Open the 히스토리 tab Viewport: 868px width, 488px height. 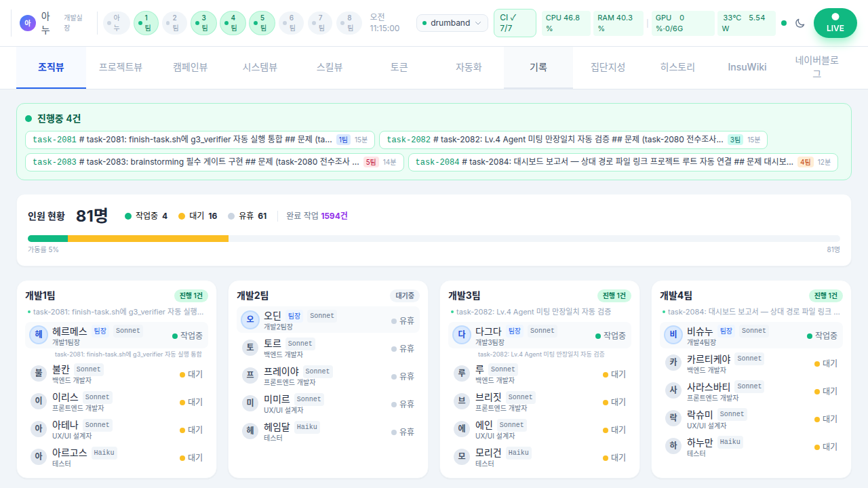point(677,67)
